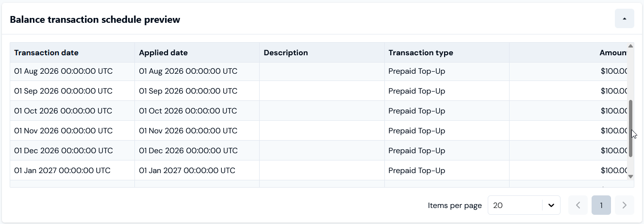The width and height of the screenshot is (644, 224).
Task: Select page 1 in pagination
Action: (601, 205)
